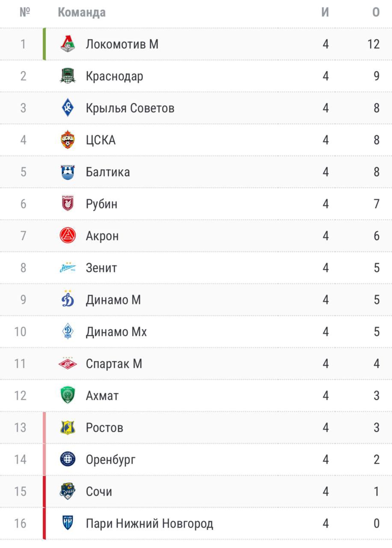Select the Динамо Мх team name
The width and height of the screenshot is (392, 548).
pos(116,332)
